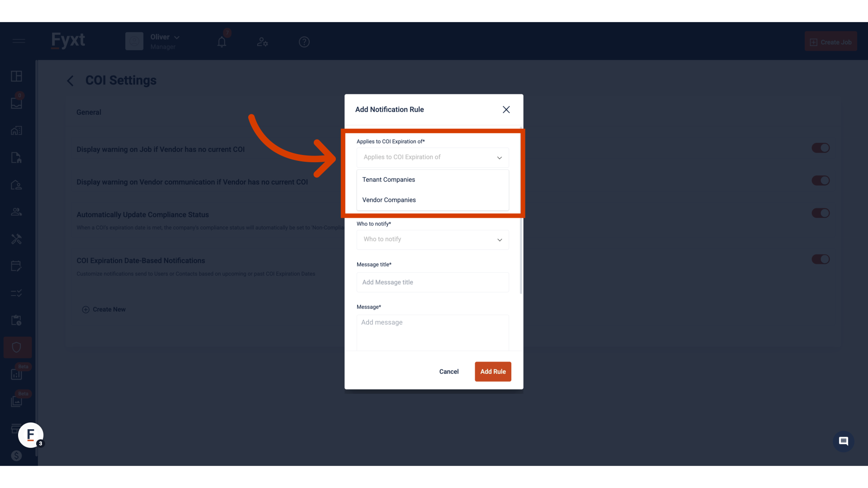Go back with COI Settings arrow
The height and width of the screenshot is (488, 868).
pyautogui.click(x=70, y=81)
